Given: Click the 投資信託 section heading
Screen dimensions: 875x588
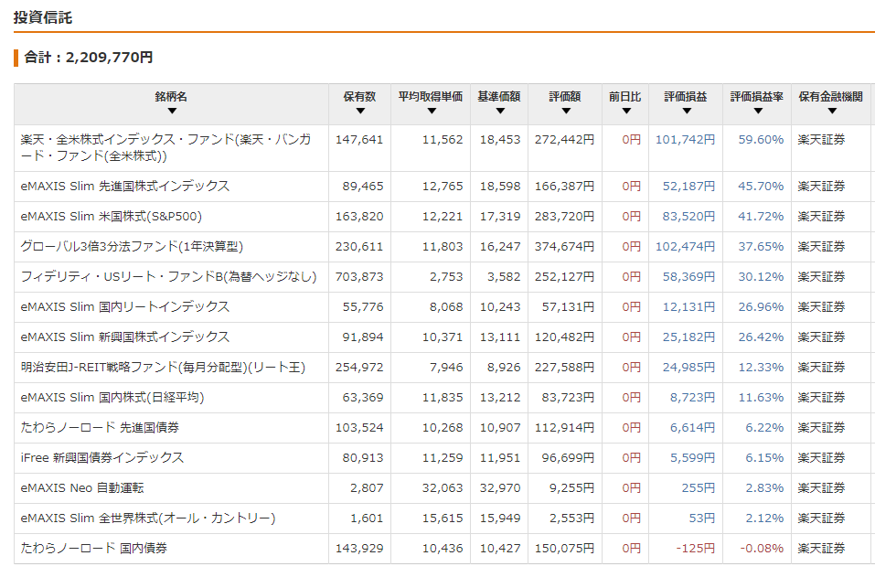Looking at the screenshot, I should coord(43,17).
